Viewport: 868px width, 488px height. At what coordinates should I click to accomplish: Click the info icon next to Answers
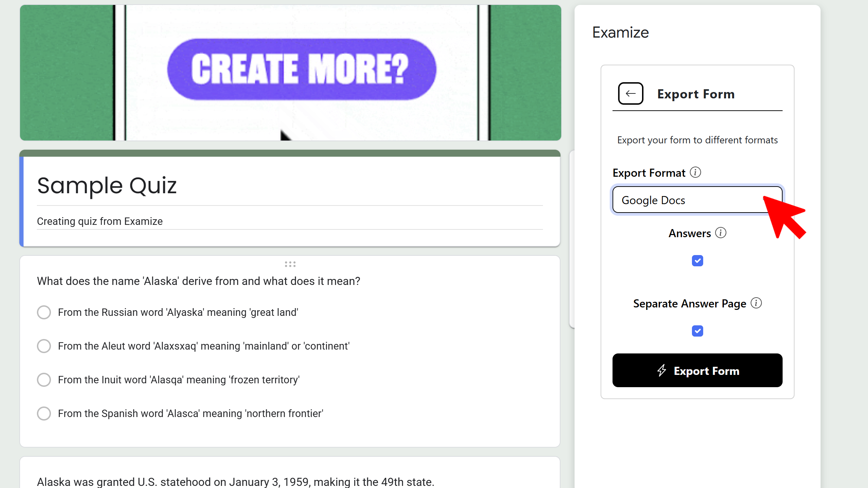[721, 233]
